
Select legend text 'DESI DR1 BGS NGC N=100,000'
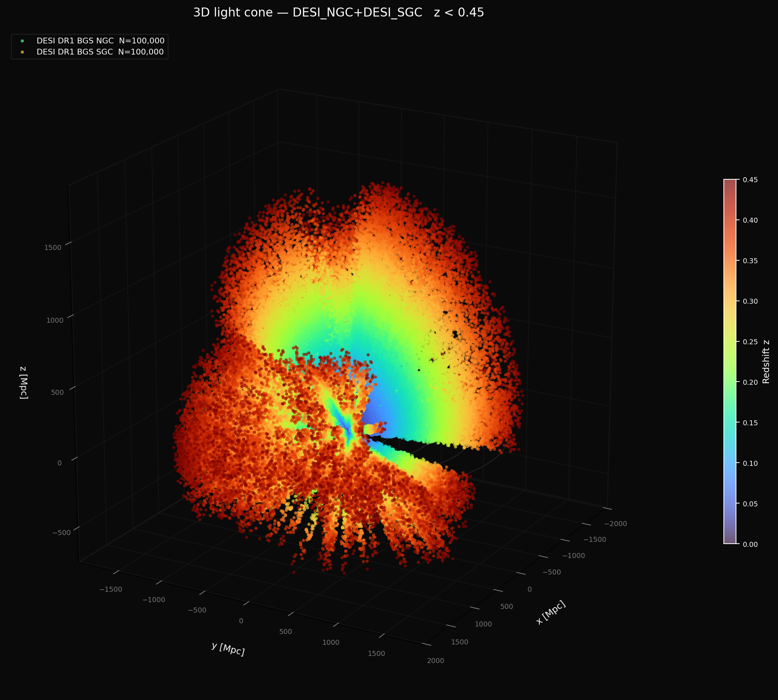[100, 41]
